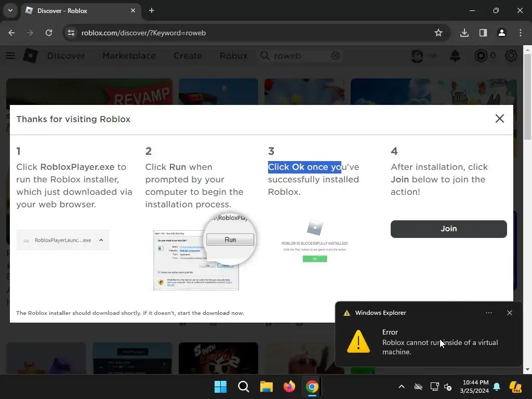The image size is (532, 399).
Task: Click the green Ok button illustration
Action: (x=314, y=259)
